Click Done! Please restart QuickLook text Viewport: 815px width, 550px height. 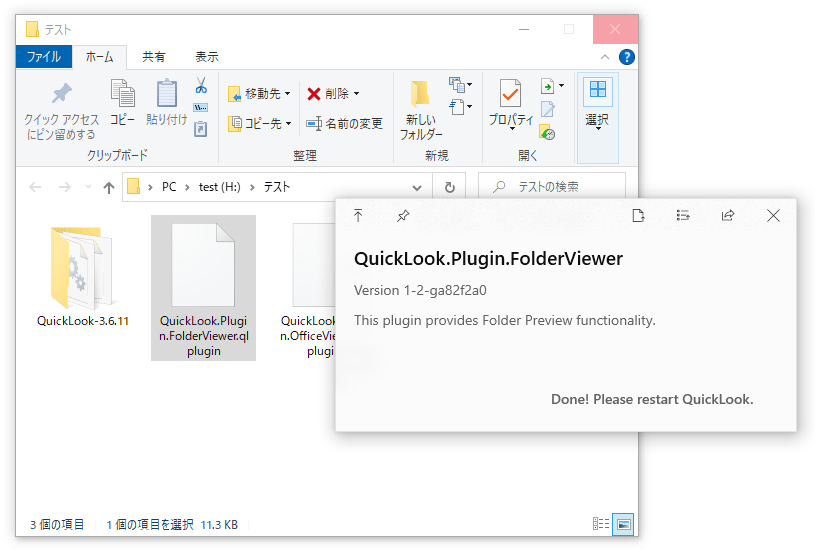(x=652, y=399)
